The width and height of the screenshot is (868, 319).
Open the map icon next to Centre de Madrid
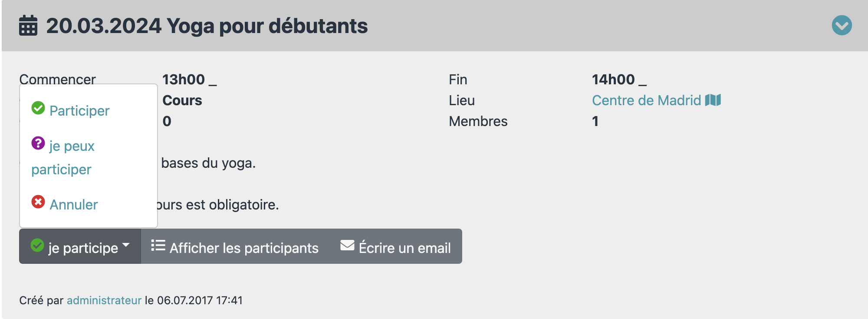[713, 100]
